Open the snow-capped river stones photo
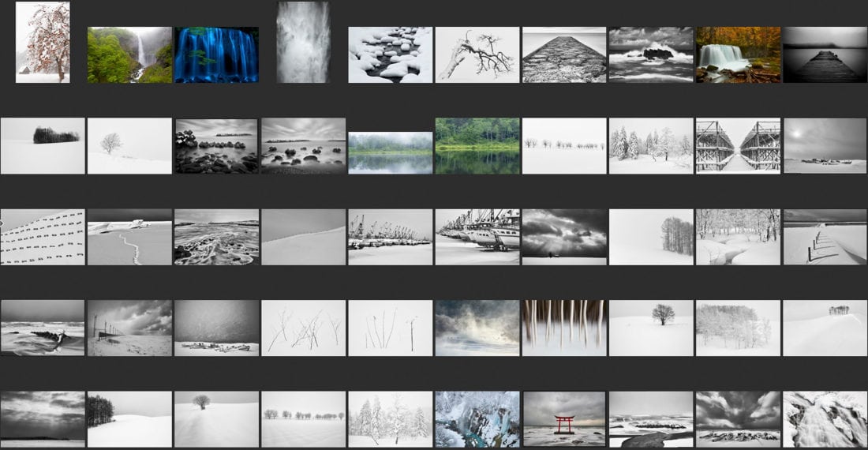This screenshot has width=868, height=450. pos(390,55)
